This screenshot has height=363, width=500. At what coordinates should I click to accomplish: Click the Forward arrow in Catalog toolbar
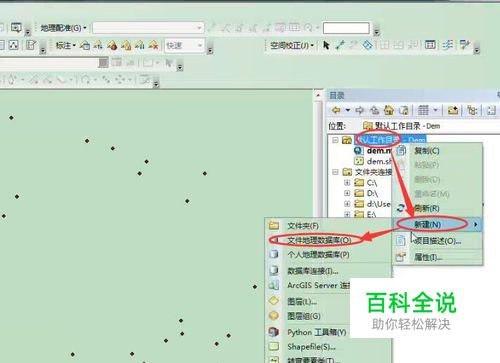click(x=359, y=110)
